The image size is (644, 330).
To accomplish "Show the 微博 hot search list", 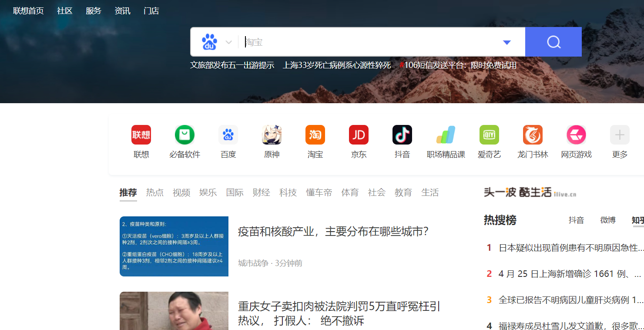I will click(x=608, y=220).
